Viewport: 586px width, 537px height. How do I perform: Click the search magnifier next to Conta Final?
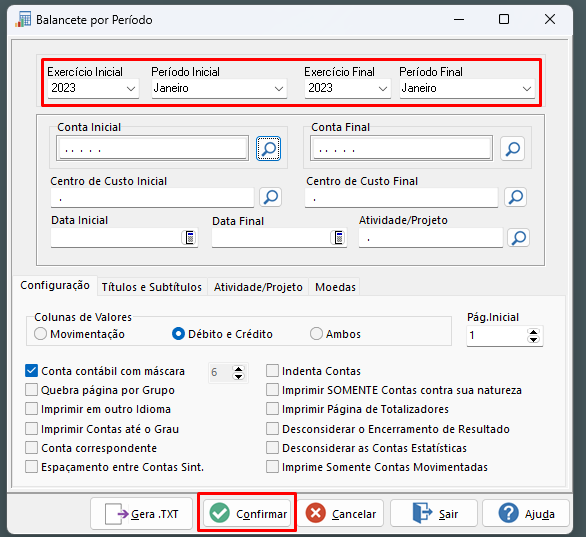[x=512, y=149]
